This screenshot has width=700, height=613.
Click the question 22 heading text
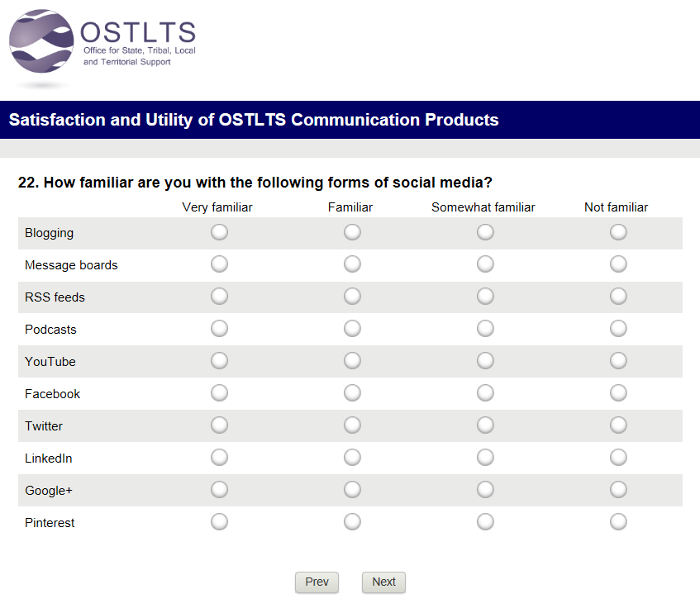click(x=255, y=183)
